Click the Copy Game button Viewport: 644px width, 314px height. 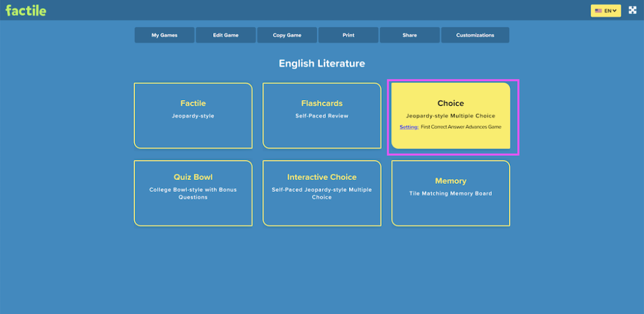pyautogui.click(x=287, y=35)
